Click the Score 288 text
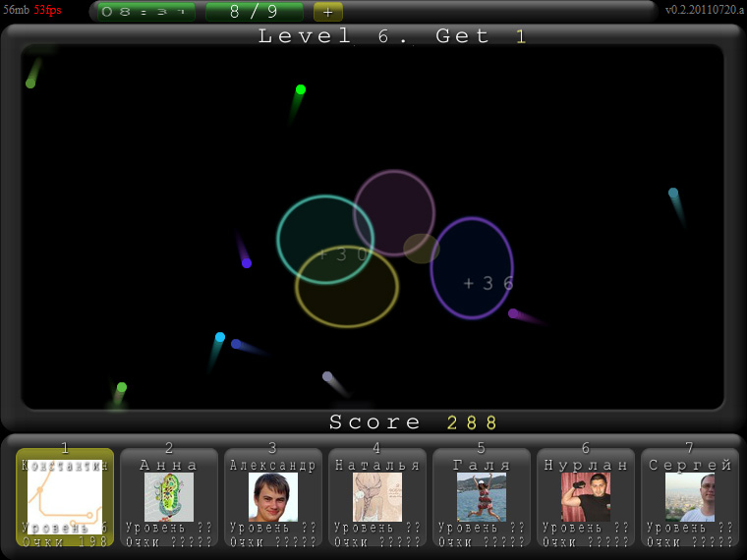The height and width of the screenshot is (560, 747). 413,421
